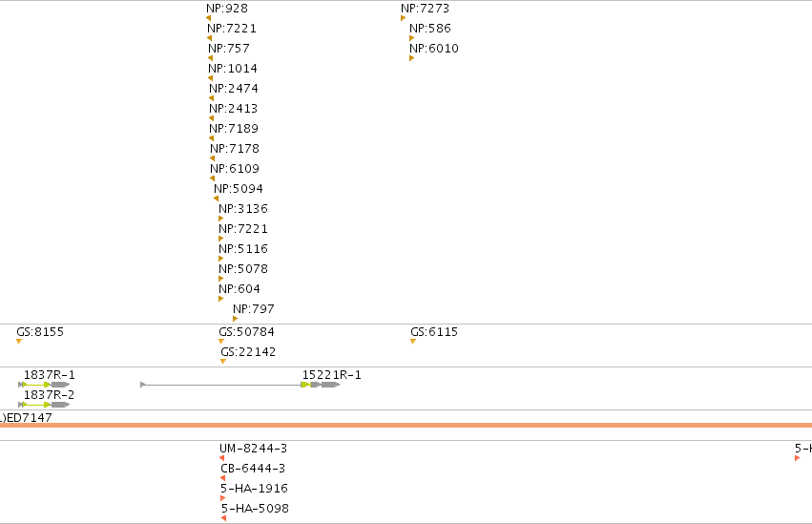Select the NP:797 label
The width and height of the screenshot is (812, 524).
click(254, 309)
